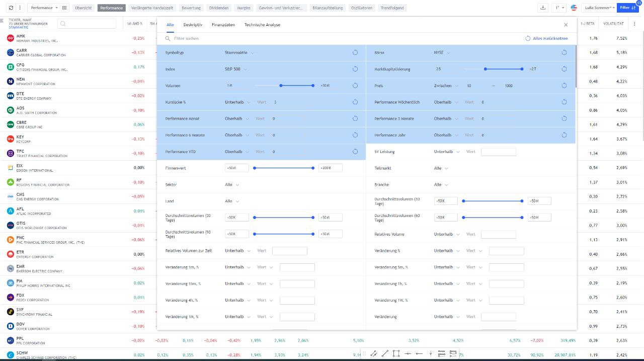
Task: Expand the LuRo Screener dropdown
Action: pos(599,8)
